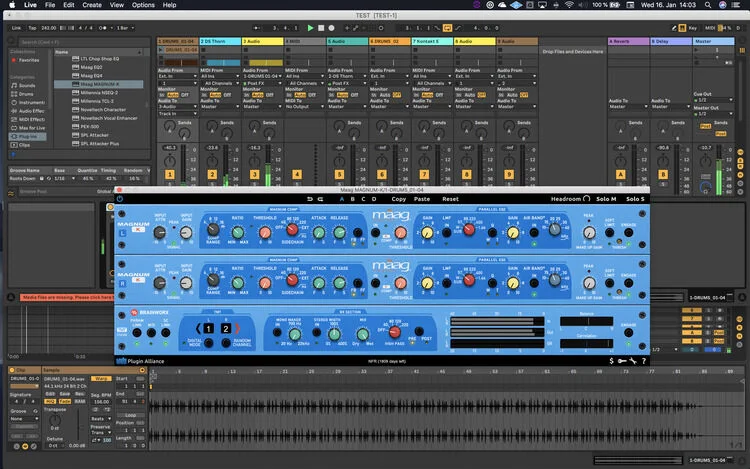The width and height of the screenshot is (750, 469).
Task: Click Paste in the plugin toolbar
Action: [421, 199]
